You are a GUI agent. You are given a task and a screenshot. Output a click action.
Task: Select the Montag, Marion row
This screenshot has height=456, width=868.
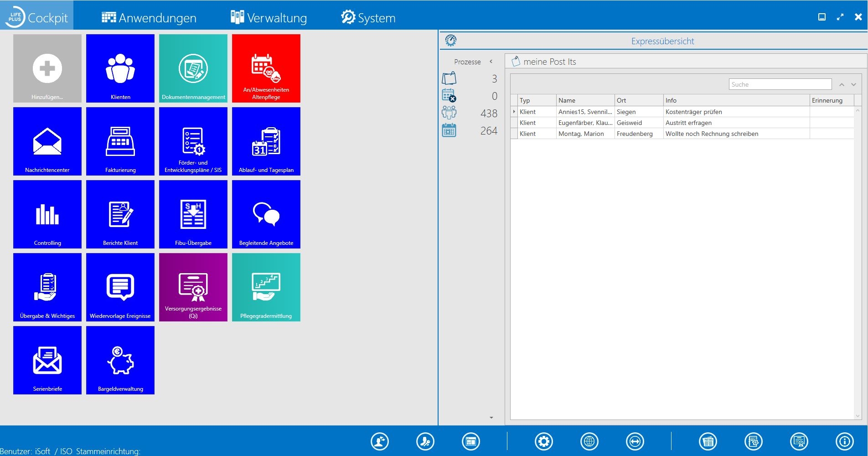[x=581, y=134]
